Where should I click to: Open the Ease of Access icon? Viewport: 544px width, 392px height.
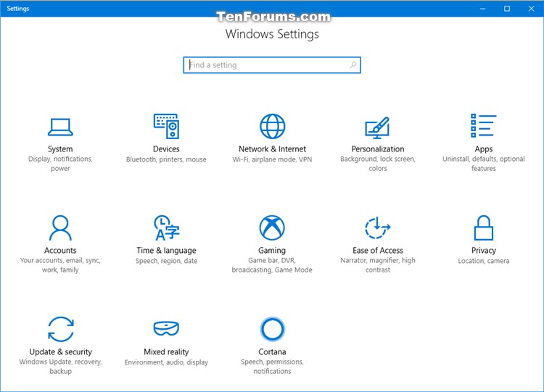point(377,228)
